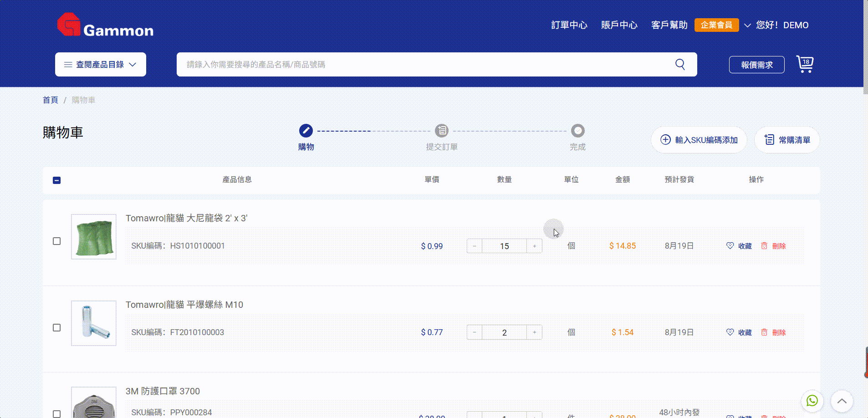Open the shopping cart icon with badge 18
Screen dimensions: 868x418
[805, 64]
